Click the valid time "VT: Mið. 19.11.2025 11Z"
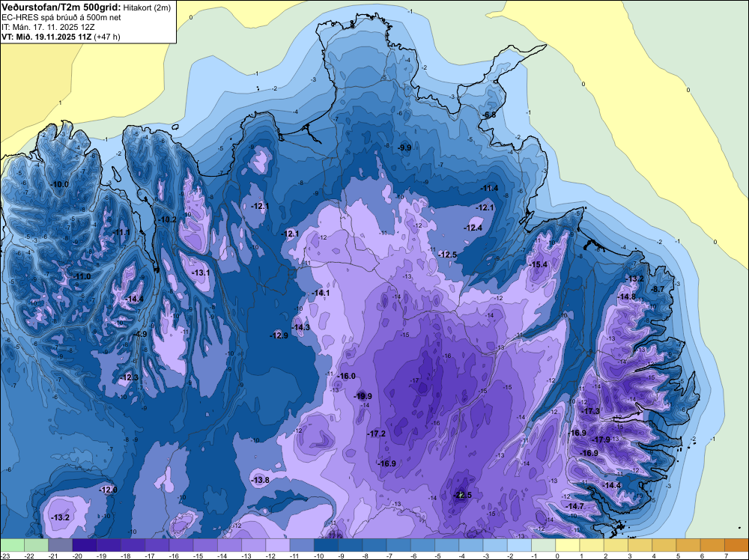The width and height of the screenshot is (749, 560). 46,37
